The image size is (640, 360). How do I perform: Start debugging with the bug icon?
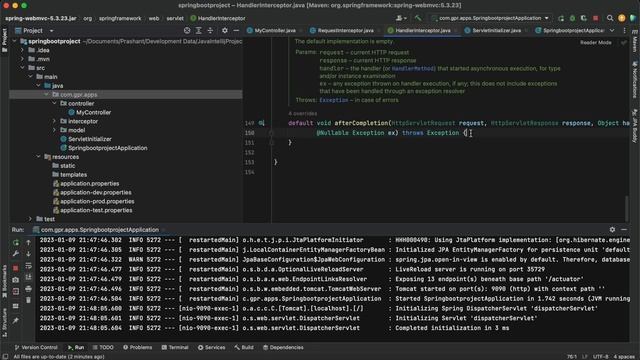(572, 18)
